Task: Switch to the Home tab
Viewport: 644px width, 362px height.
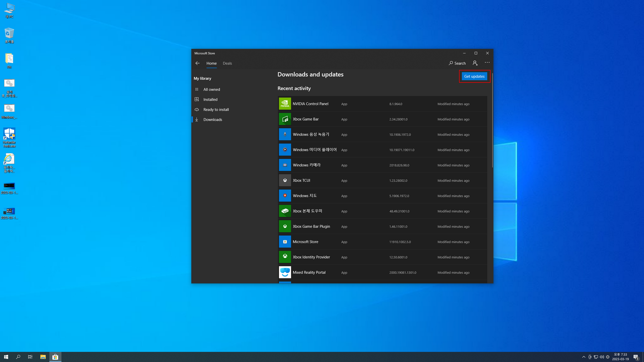Action: point(211,63)
